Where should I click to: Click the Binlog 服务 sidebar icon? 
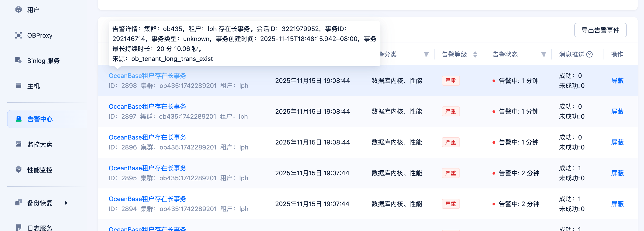tap(19, 60)
